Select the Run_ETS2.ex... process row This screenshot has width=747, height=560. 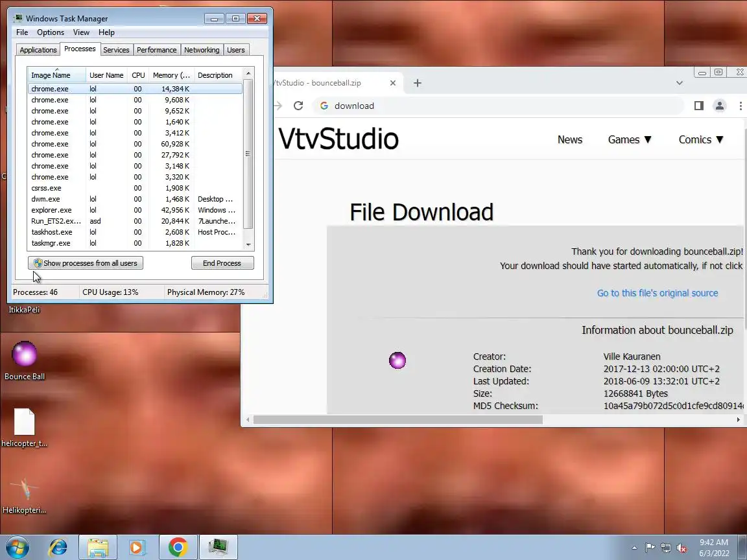pyautogui.click(x=135, y=221)
